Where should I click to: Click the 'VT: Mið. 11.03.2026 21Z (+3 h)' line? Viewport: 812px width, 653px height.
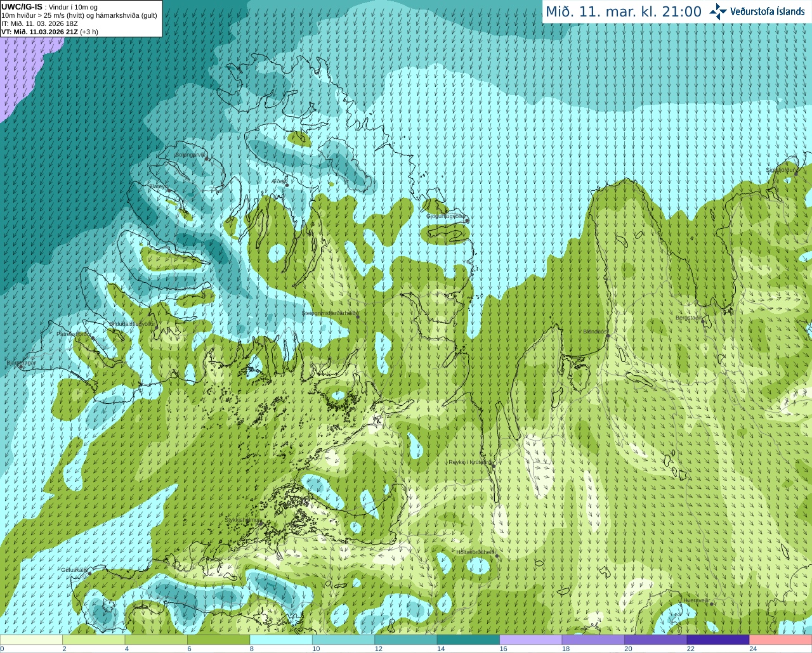pos(49,32)
